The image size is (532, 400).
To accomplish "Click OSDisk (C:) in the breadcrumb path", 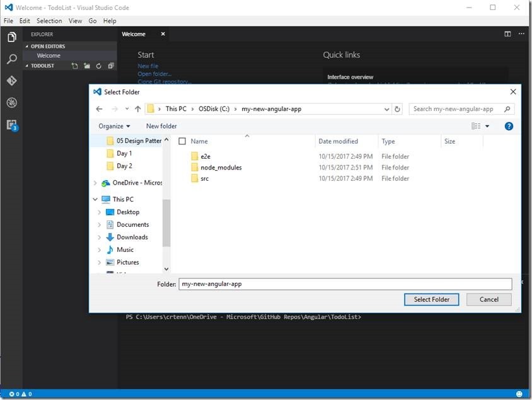I will tap(214, 109).
